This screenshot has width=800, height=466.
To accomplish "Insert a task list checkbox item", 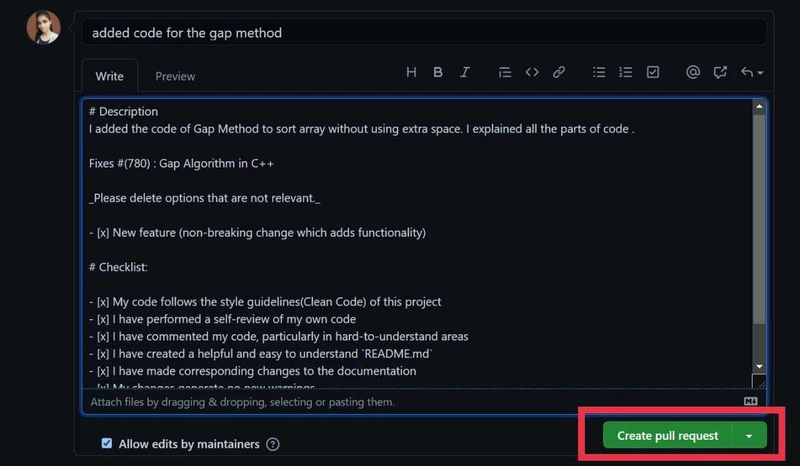I will point(653,72).
